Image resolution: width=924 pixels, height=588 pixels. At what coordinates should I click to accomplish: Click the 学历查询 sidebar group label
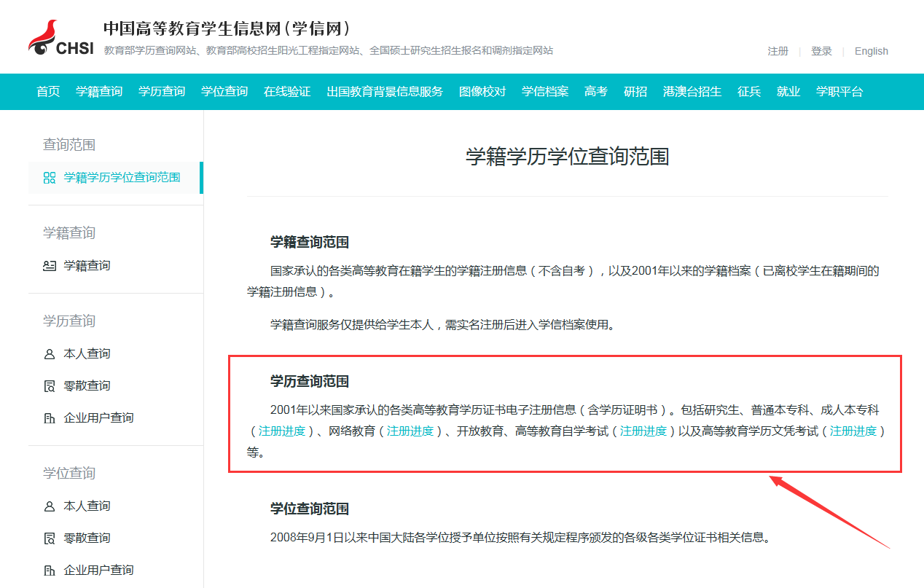click(x=69, y=321)
